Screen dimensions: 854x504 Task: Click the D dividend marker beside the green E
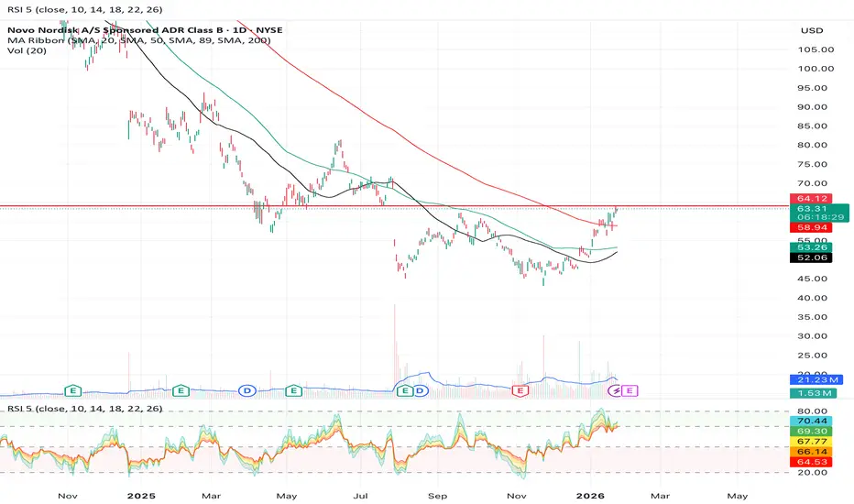coord(420,390)
